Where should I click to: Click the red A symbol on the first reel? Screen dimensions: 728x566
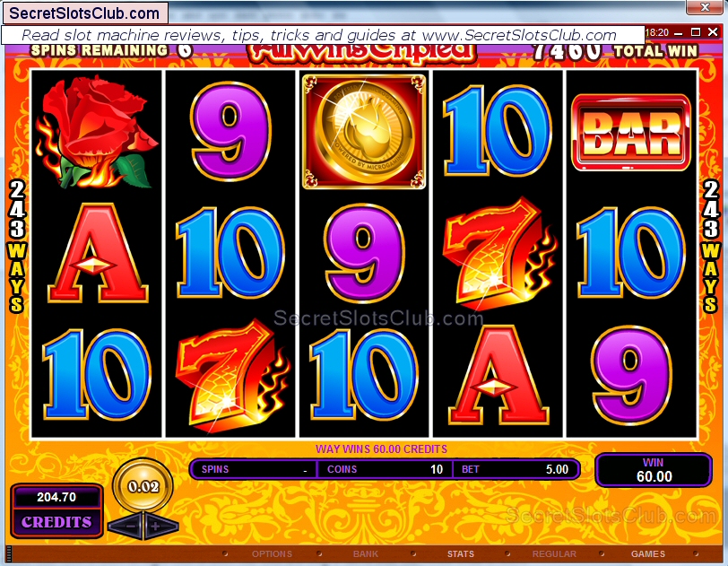point(98,253)
